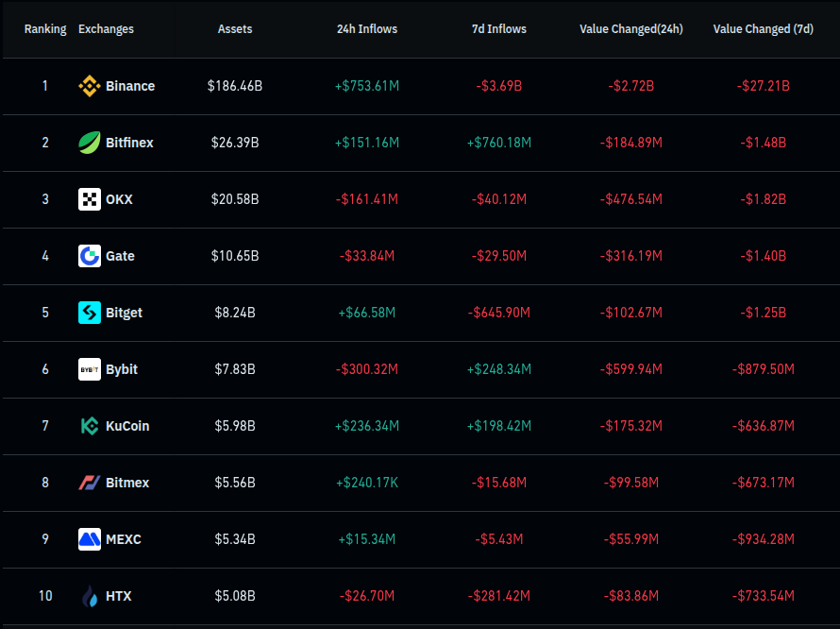
Task: Open the OKX exchange name link
Action: click(119, 199)
